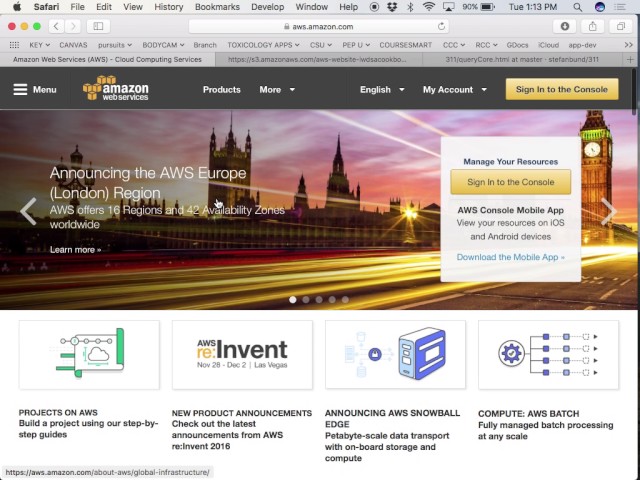
Task: Open the TOXICOLOGY APPS bookmarks folder
Action: [263, 45]
